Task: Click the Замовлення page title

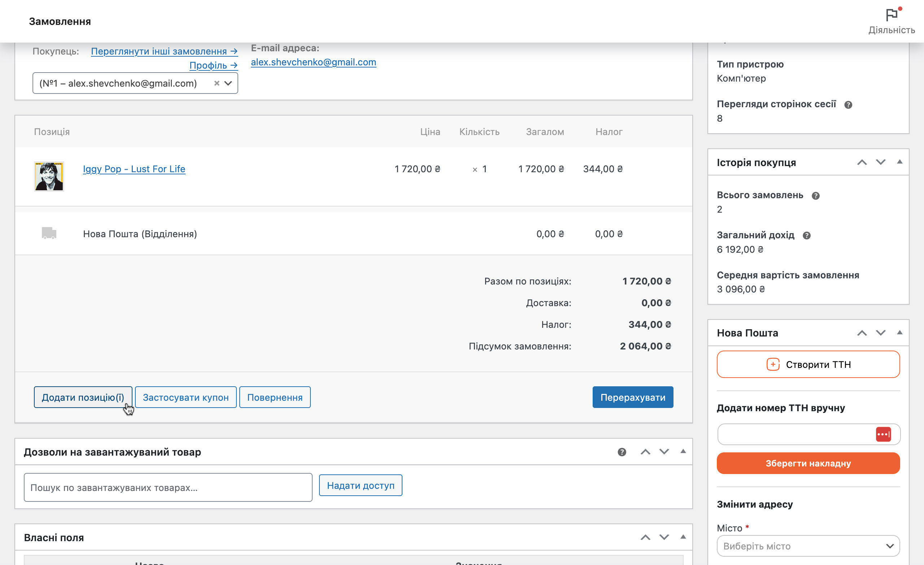Action: [60, 21]
